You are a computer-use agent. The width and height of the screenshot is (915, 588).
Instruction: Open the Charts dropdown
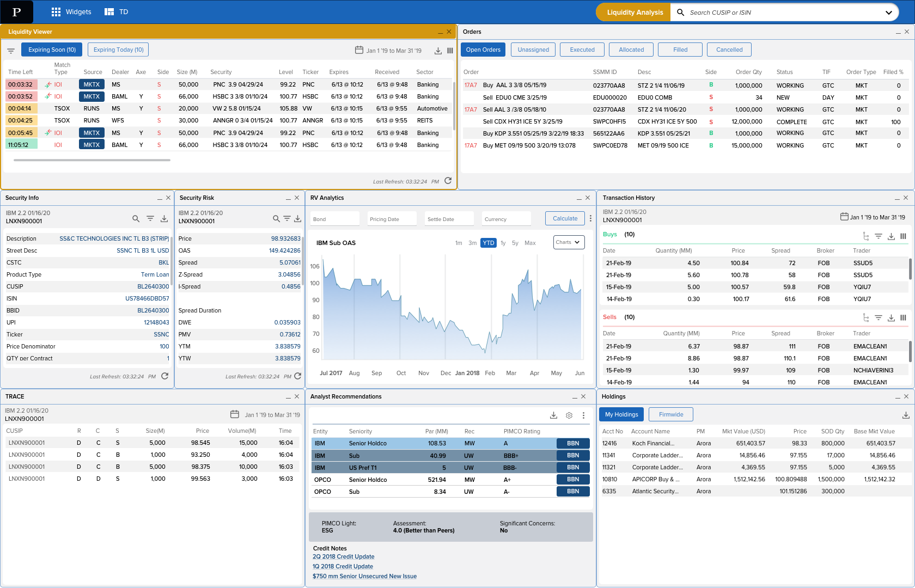tap(569, 242)
